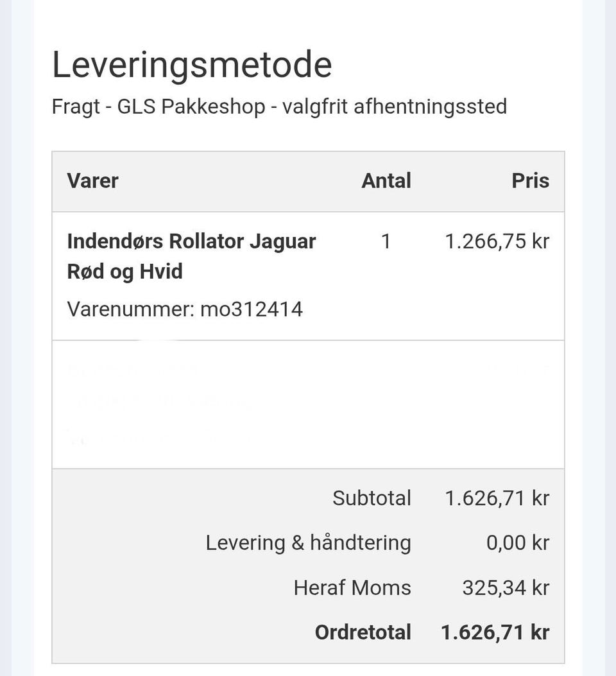The width and height of the screenshot is (616, 676).
Task: Click the Pris column header
Action: 530,180
